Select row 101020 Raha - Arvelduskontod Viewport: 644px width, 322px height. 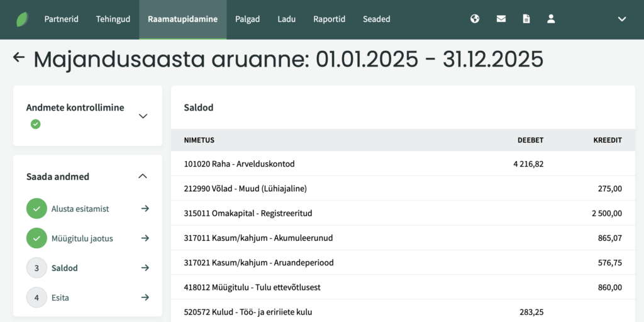[403, 164]
